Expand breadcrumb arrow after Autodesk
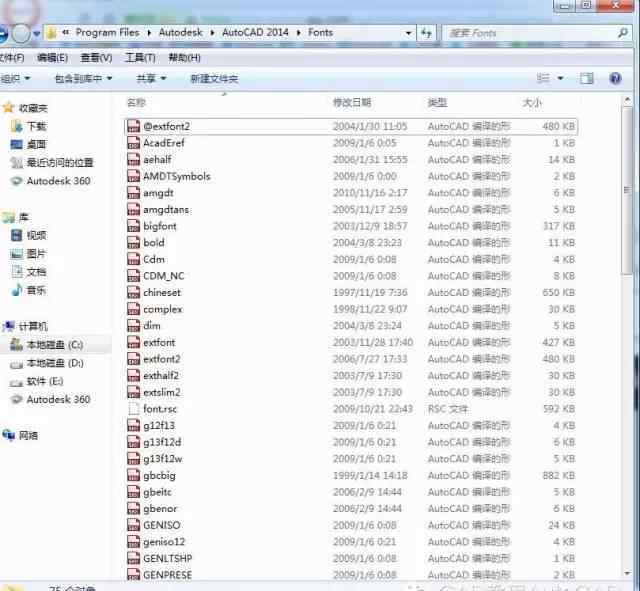The height and width of the screenshot is (591, 640). [x=212, y=33]
